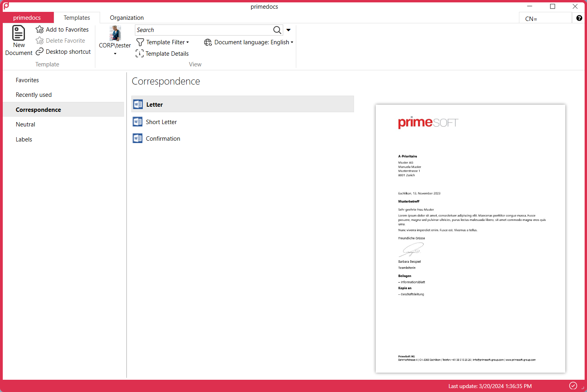Switch to the Templates tab

[77, 18]
